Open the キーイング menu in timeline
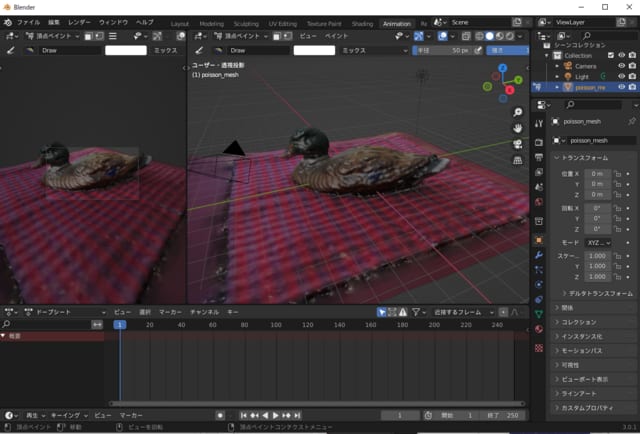640x434 pixels. coord(66,415)
